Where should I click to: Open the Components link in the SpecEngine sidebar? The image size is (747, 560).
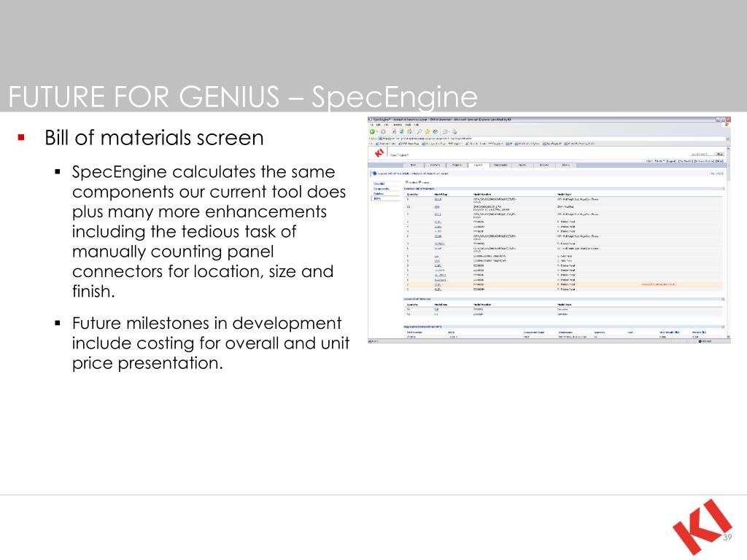tap(381, 189)
